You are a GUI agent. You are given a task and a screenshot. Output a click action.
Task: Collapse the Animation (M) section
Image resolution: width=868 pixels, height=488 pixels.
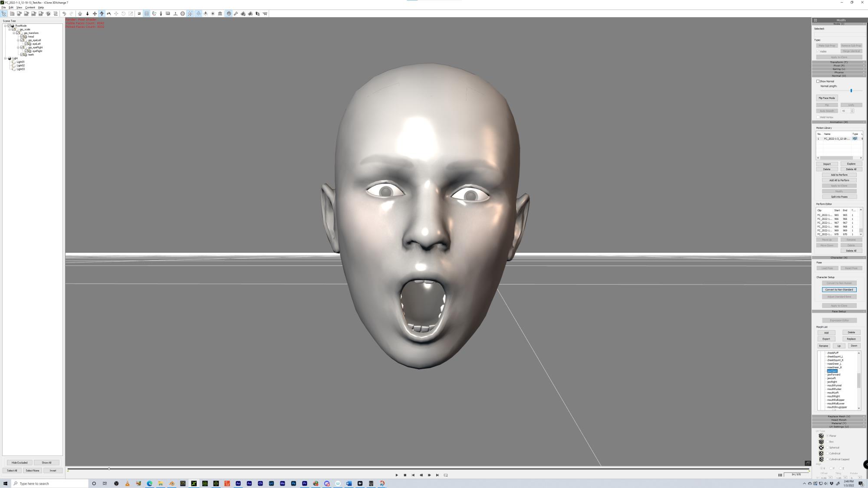(x=839, y=122)
